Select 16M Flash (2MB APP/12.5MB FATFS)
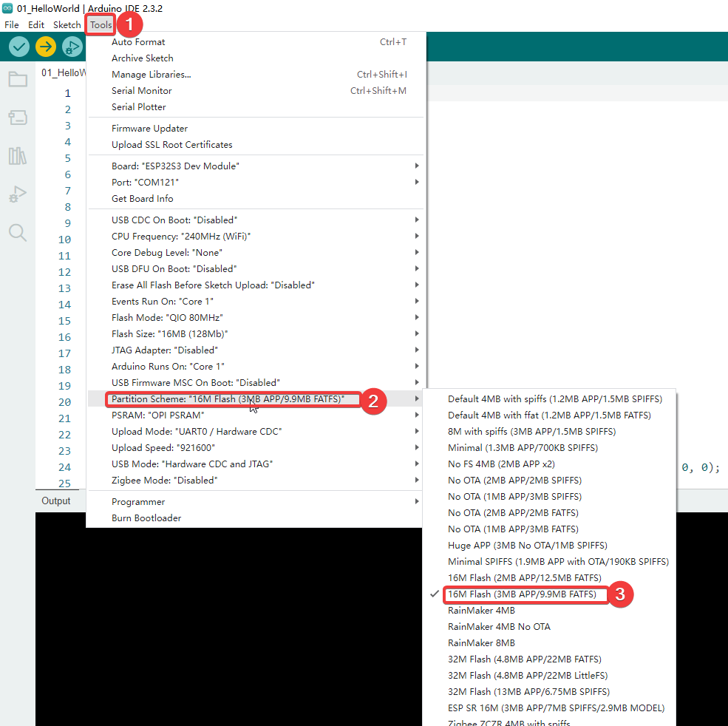This screenshot has width=728, height=726. [549, 577]
